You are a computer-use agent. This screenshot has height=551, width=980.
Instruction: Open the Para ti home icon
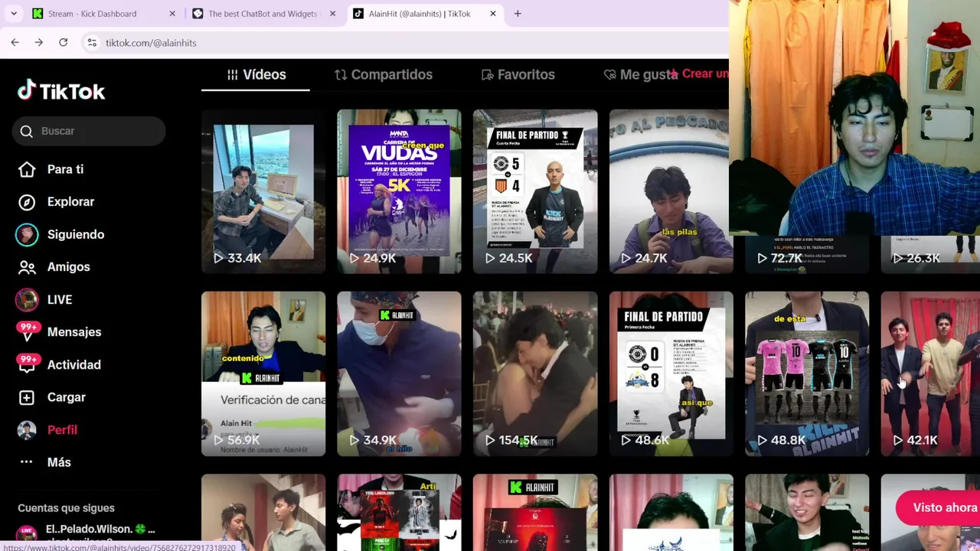click(x=27, y=169)
